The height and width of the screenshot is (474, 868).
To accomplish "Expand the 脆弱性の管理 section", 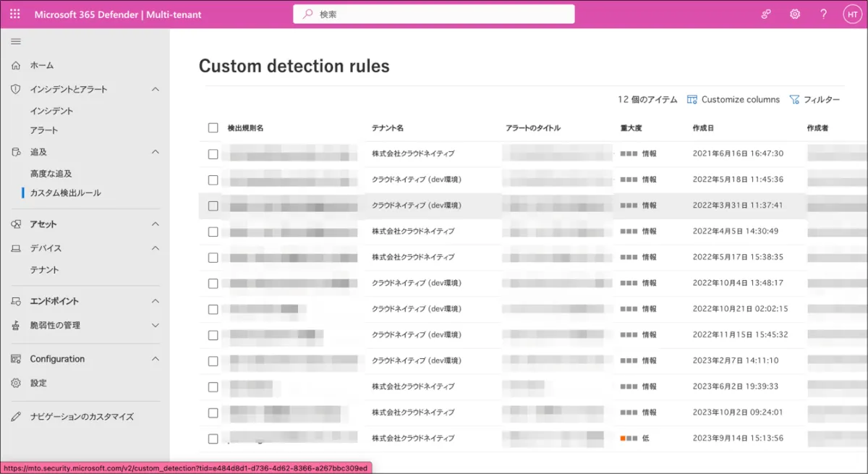I will pos(155,326).
